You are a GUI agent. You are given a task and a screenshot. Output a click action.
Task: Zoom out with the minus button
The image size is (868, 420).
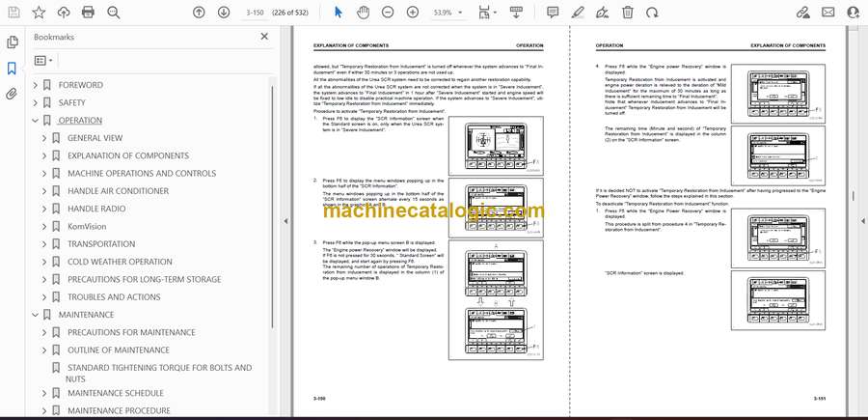pyautogui.click(x=388, y=13)
